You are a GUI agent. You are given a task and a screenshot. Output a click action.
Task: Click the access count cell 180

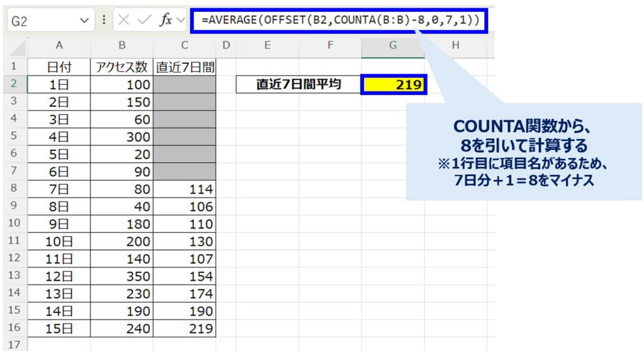pos(122,224)
